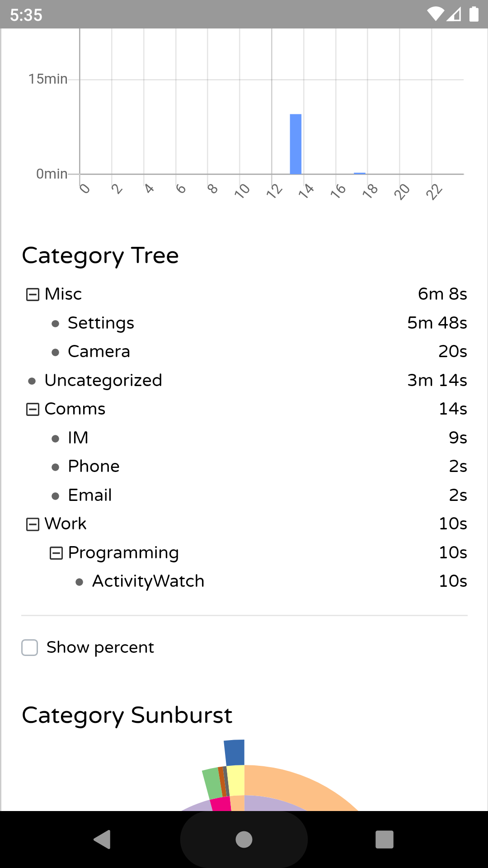Tap the Android back navigation button
Screen dimensions: 488x868
103,840
